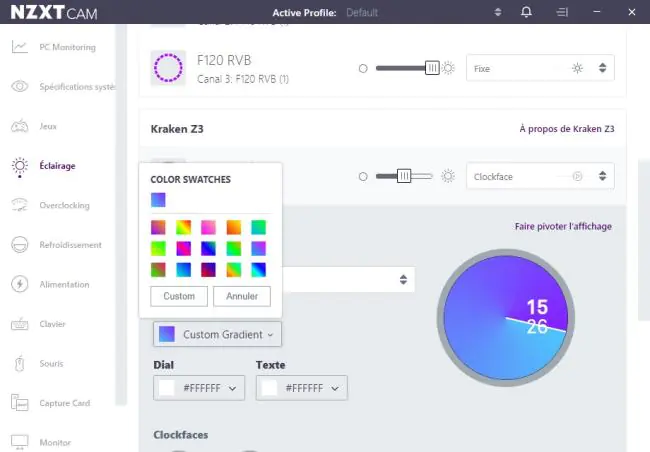Click the notification bell icon

coord(526,12)
